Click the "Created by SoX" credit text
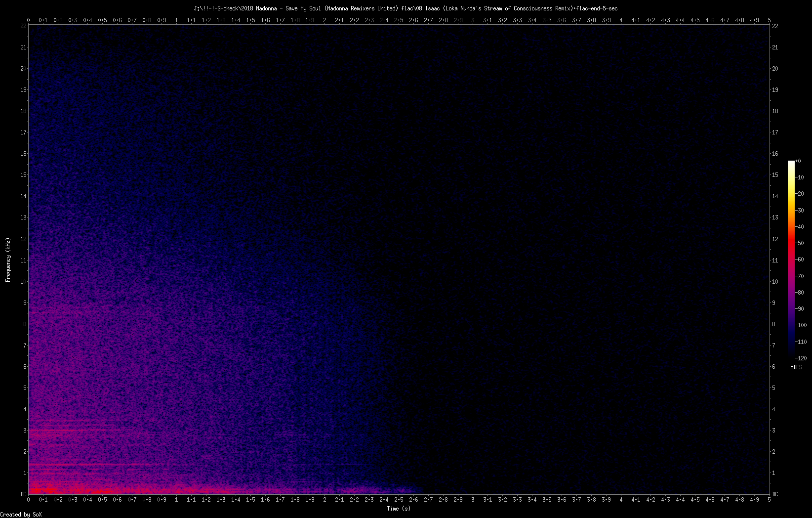Screen dimensions: 812x518 tap(21, 515)
